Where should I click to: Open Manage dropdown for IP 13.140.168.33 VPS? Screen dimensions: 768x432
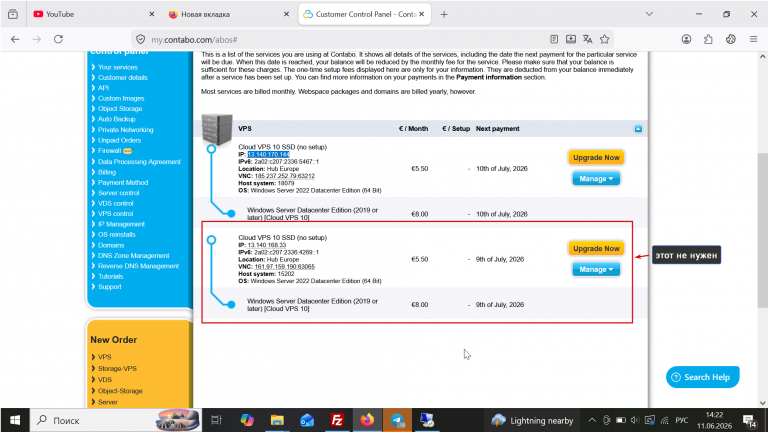tap(596, 269)
